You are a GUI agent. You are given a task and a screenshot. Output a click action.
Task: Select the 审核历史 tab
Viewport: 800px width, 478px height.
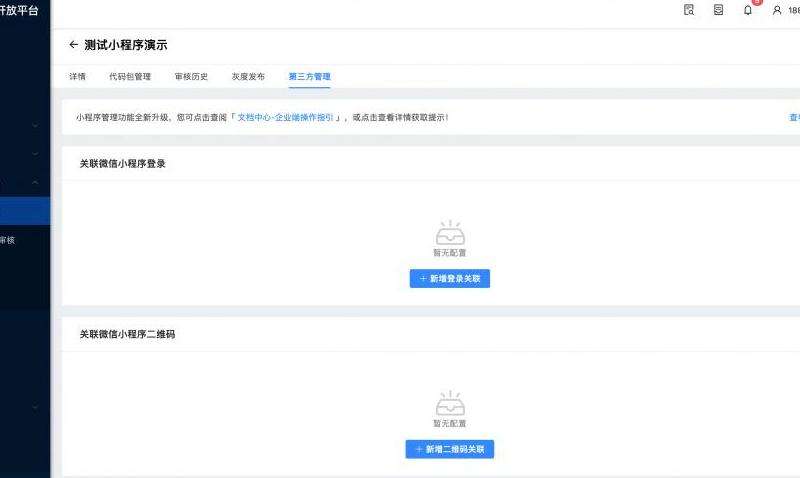click(191, 76)
